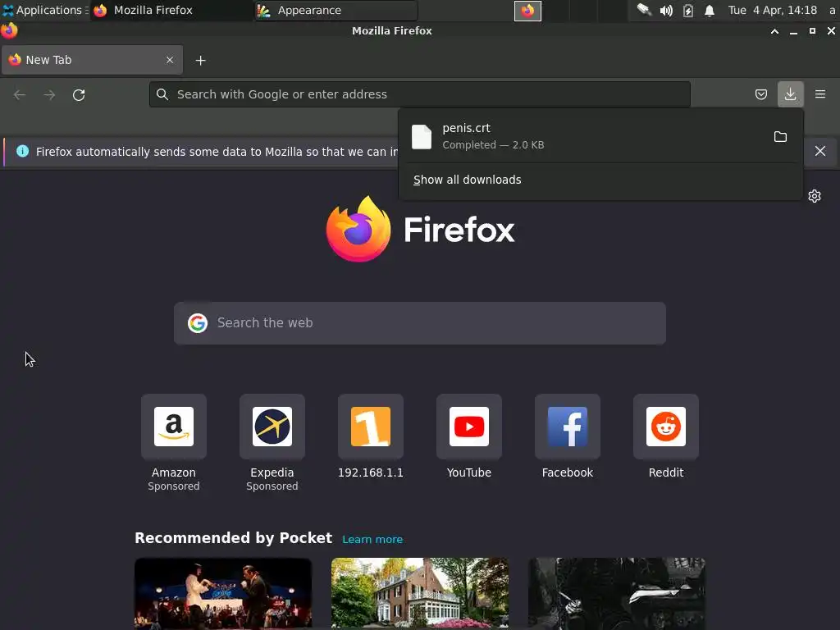
Task: Select the New Tab tab
Action: pyautogui.click(x=92, y=60)
